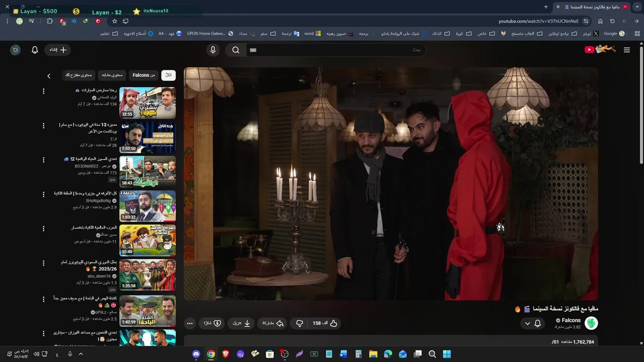Open options menu for the BO3OMAR22 video

tap(43, 159)
